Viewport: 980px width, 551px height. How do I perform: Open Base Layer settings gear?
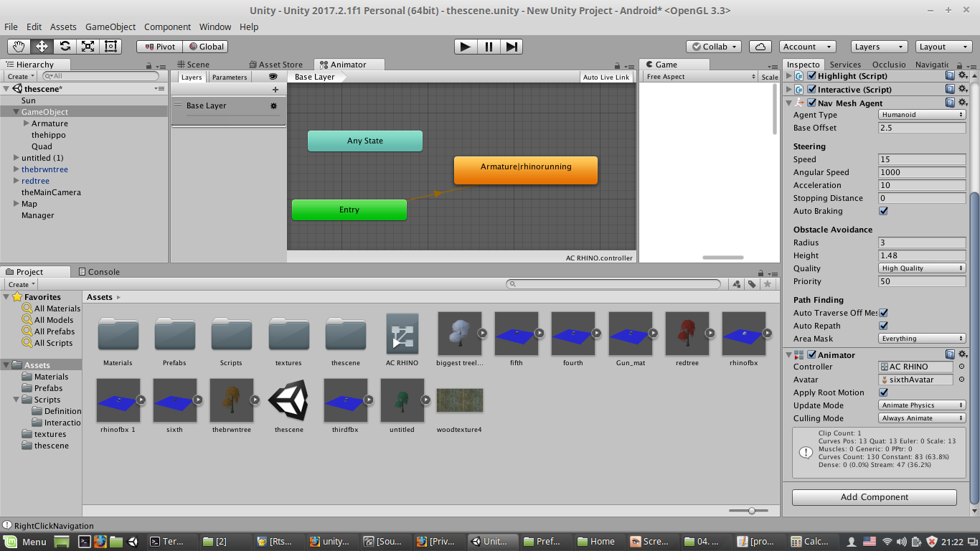(x=273, y=105)
